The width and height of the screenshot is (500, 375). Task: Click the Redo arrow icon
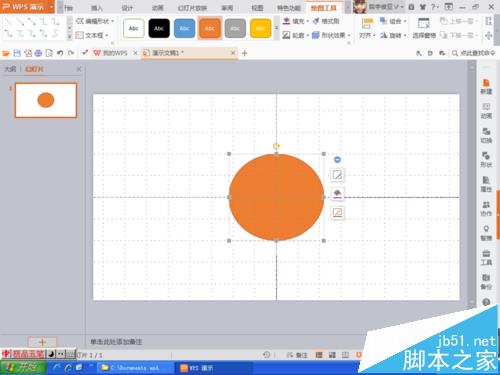click(x=71, y=53)
